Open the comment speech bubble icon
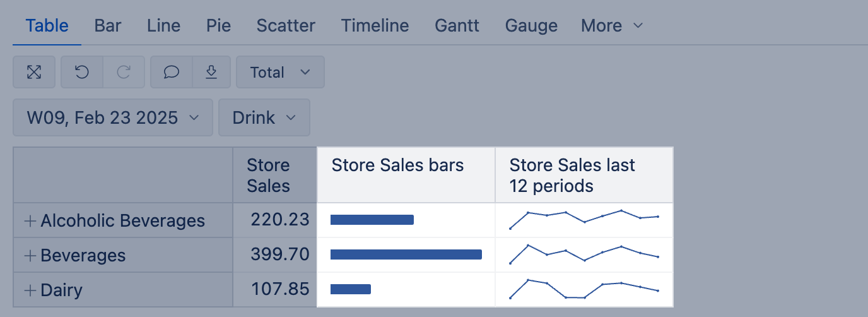Image resolution: width=868 pixels, height=317 pixels. click(171, 73)
